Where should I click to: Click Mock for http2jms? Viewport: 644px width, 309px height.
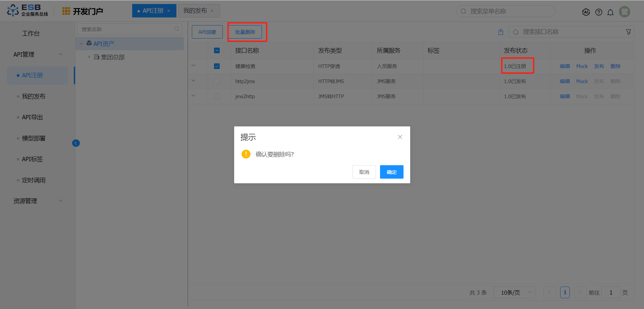pyautogui.click(x=582, y=81)
